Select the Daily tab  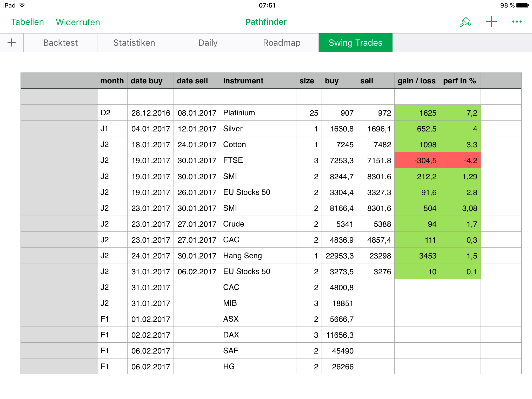tap(208, 43)
